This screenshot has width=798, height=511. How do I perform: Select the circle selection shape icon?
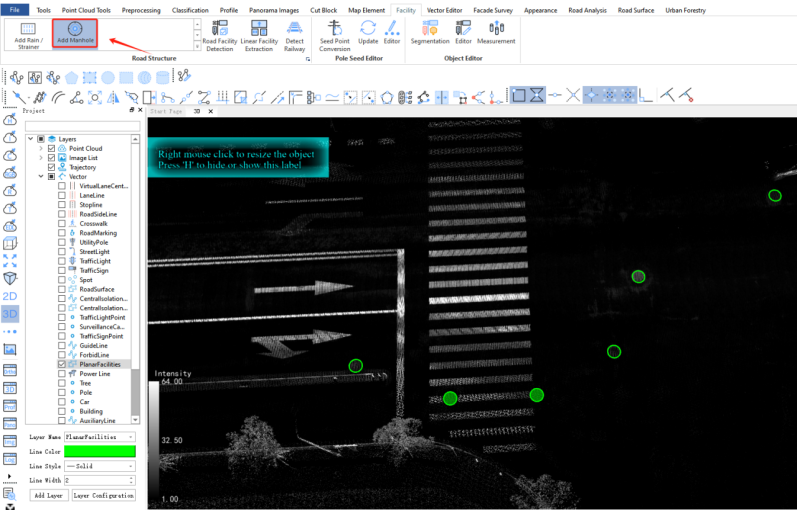click(108, 77)
